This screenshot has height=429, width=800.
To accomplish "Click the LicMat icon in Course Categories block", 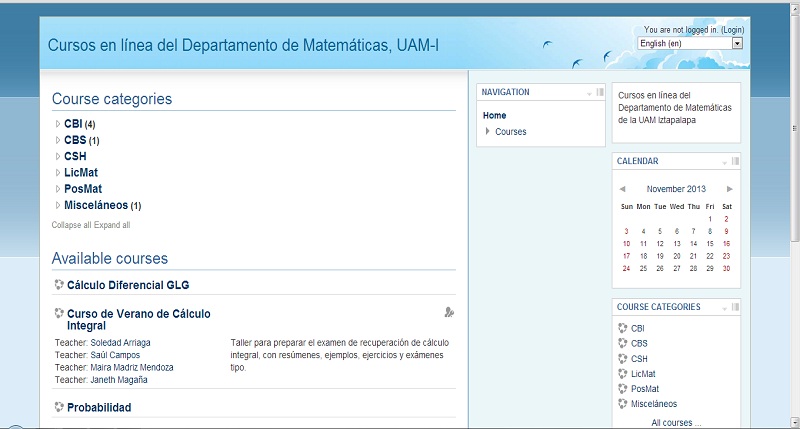I will (622, 373).
